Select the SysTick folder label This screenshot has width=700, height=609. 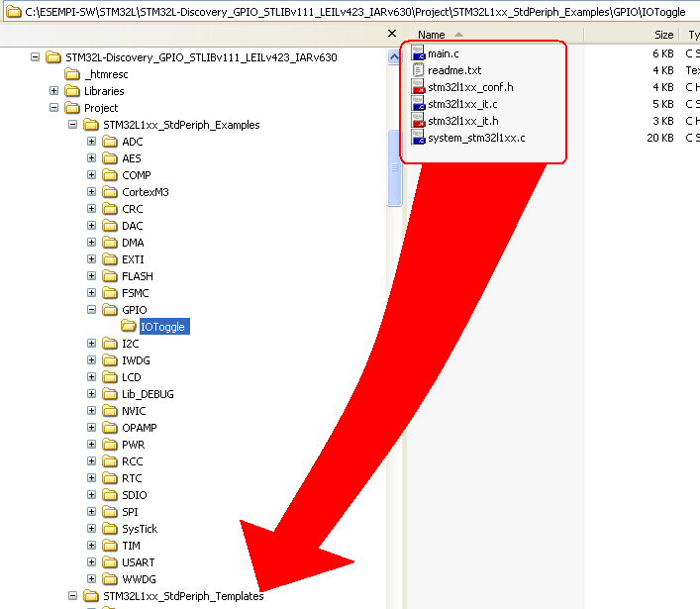(140, 529)
